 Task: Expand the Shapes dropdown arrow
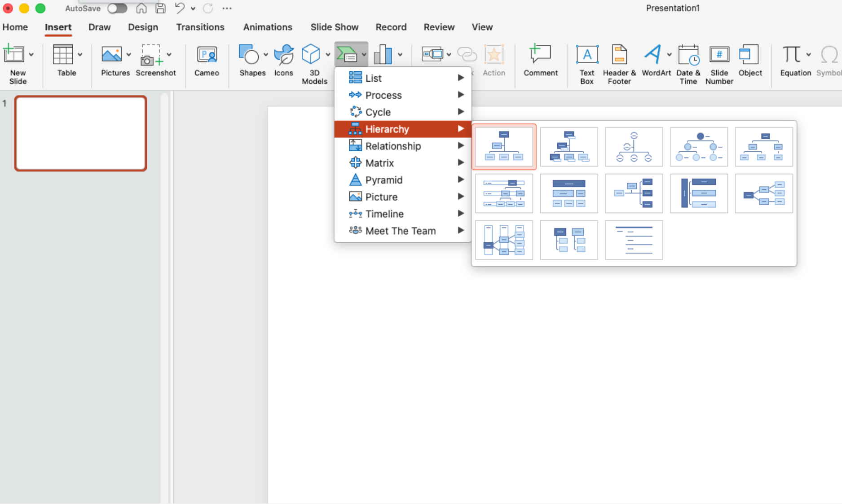point(266,55)
